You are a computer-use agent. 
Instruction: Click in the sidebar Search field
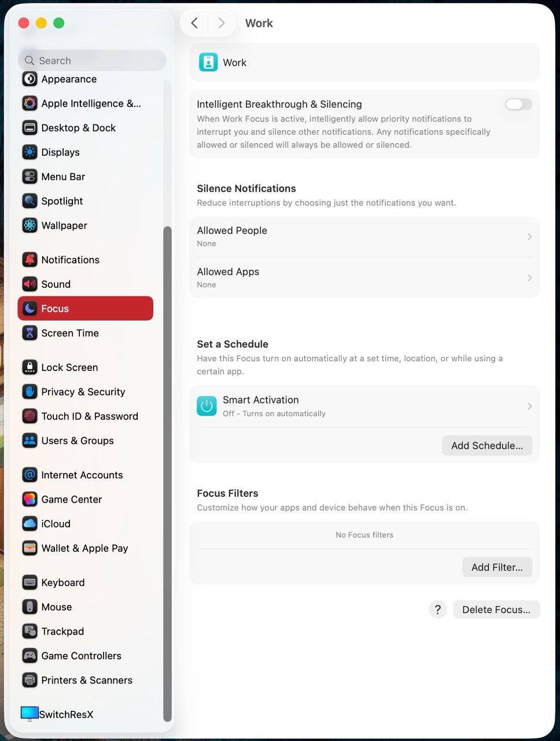click(92, 60)
